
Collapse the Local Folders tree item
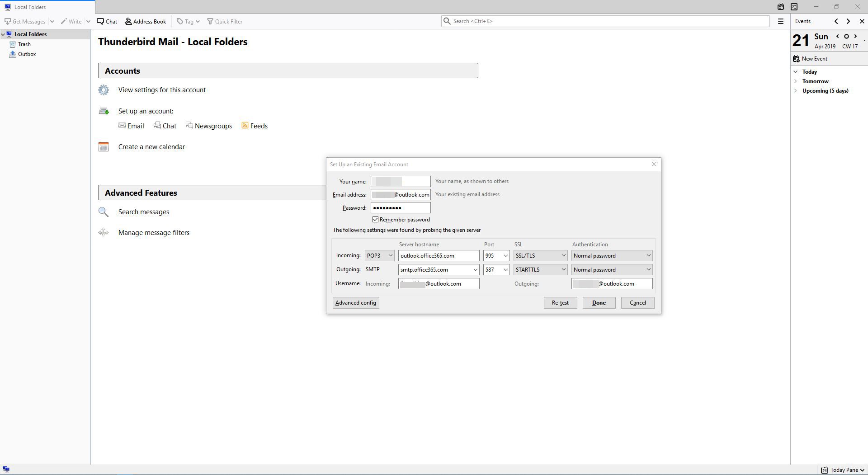(x=3, y=34)
